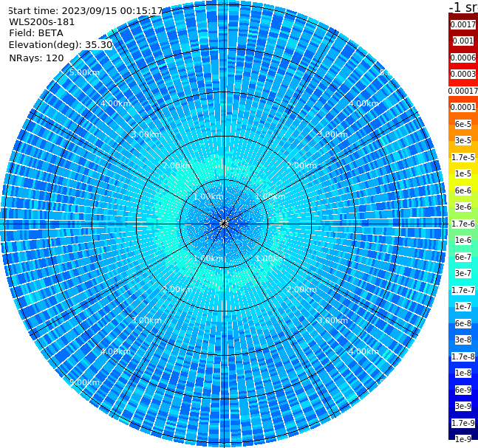Click the lower-left 2.00km range label
The height and width of the screenshot is (448, 478).
(x=178, y=289)
